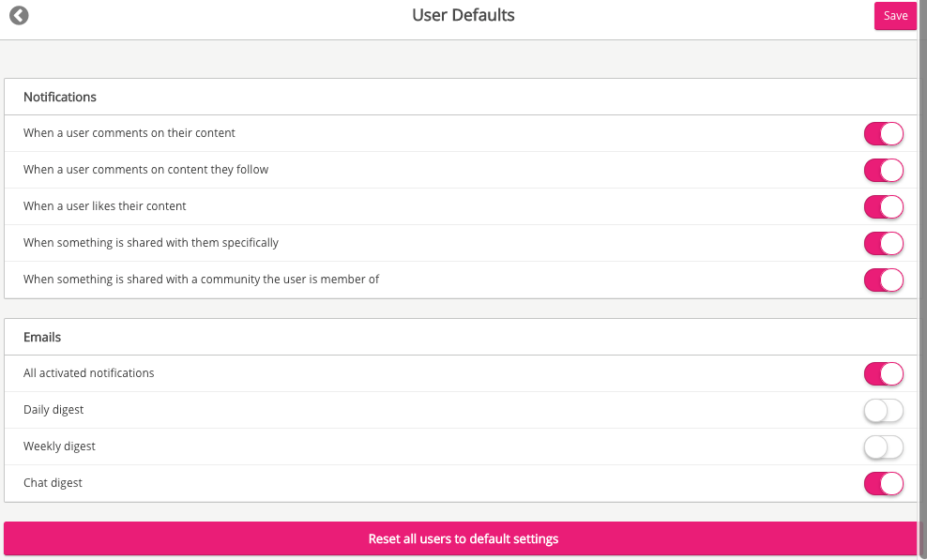Image resolution: width=927 pixels, height=560 pixels.
Task: Go back using the arrow icon
Action: point(19,16)
